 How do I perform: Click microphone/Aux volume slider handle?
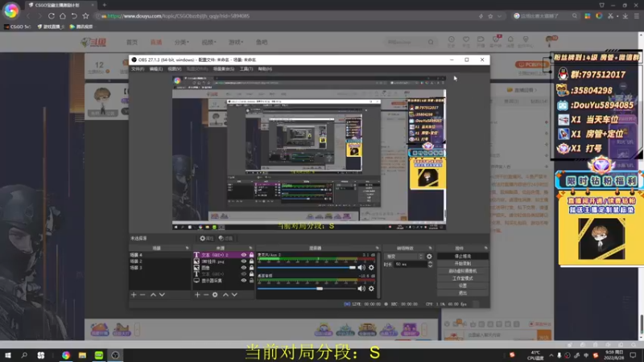coord(352,268)
